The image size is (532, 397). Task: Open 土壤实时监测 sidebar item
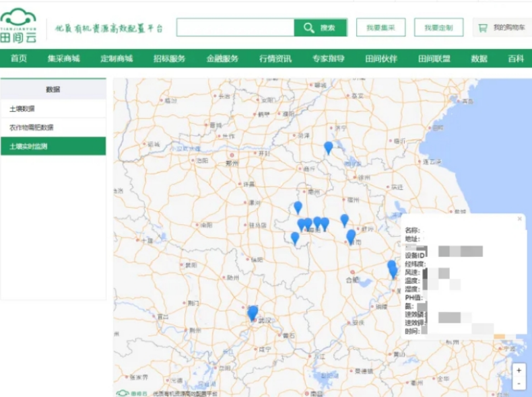click(28, 146)
